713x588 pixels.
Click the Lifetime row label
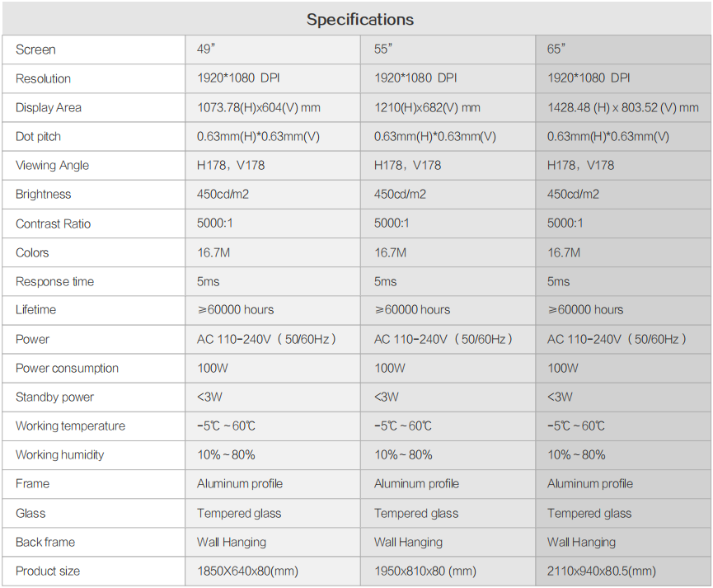[x=35, y=310]
